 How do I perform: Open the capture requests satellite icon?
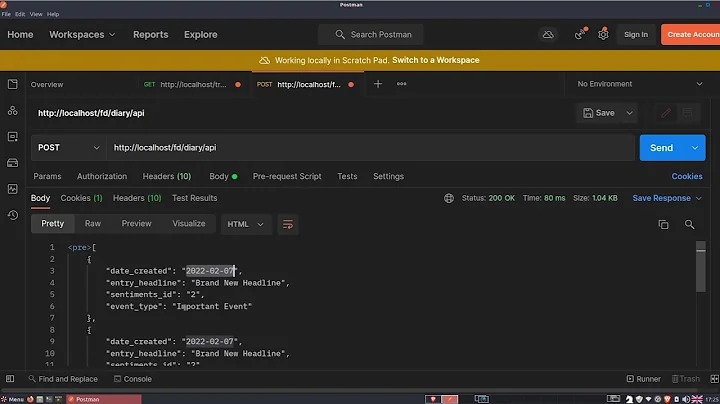pos(580,34)
